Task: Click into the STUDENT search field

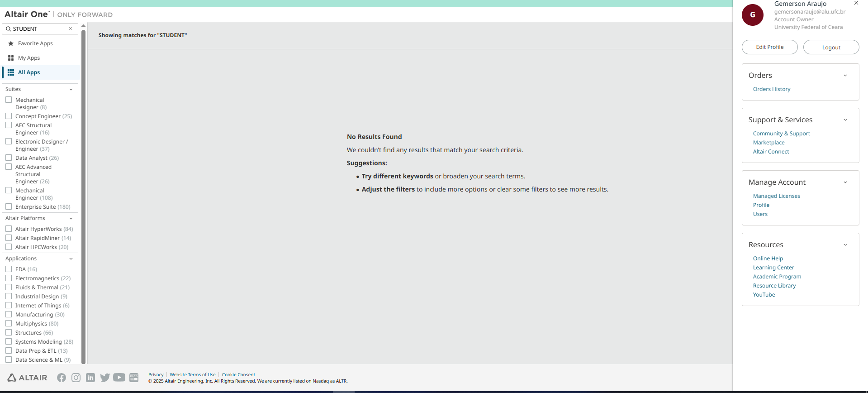Action: click(40, 29)
